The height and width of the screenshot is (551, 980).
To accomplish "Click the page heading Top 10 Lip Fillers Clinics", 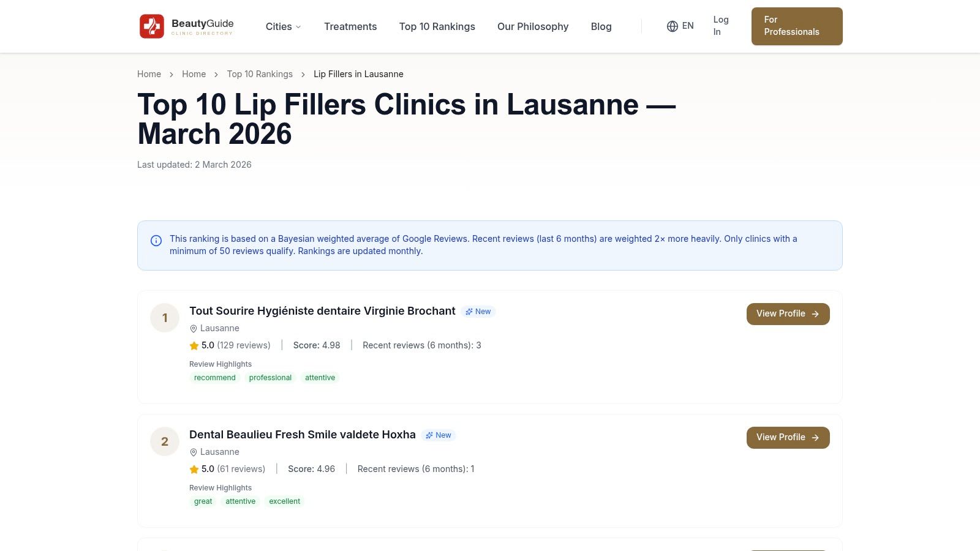I will [407, 119].
